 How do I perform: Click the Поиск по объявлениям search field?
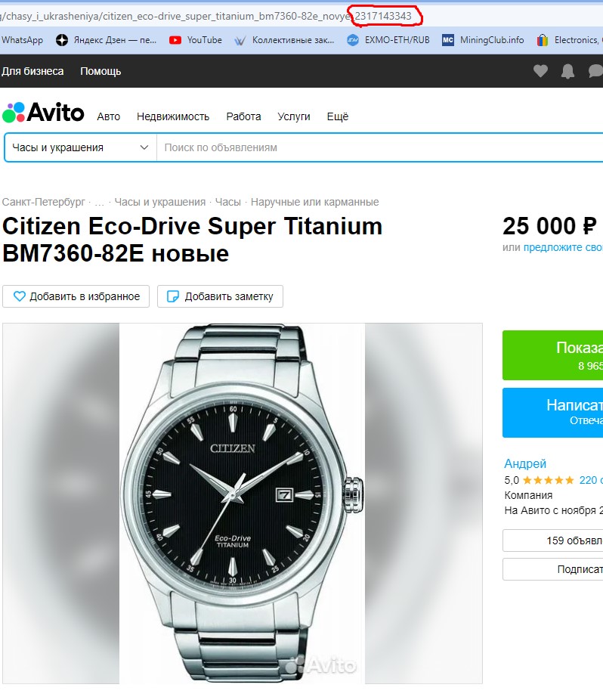[379, 147]
